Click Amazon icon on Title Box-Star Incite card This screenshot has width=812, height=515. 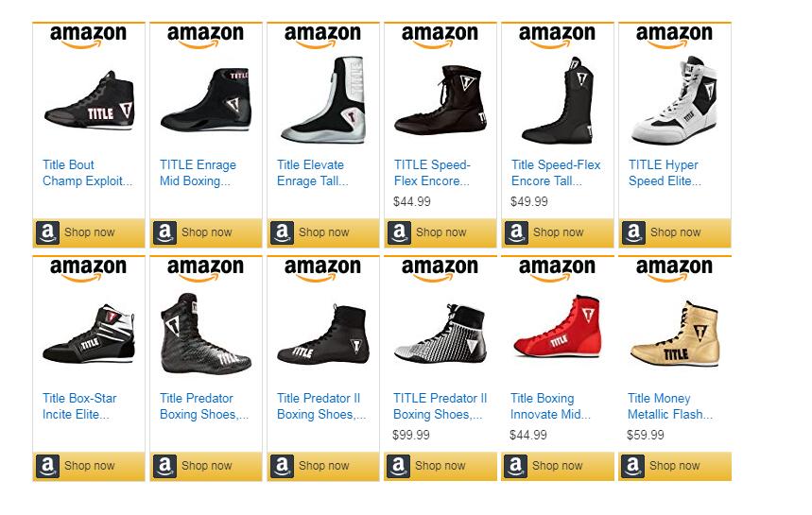pos(47,466)
